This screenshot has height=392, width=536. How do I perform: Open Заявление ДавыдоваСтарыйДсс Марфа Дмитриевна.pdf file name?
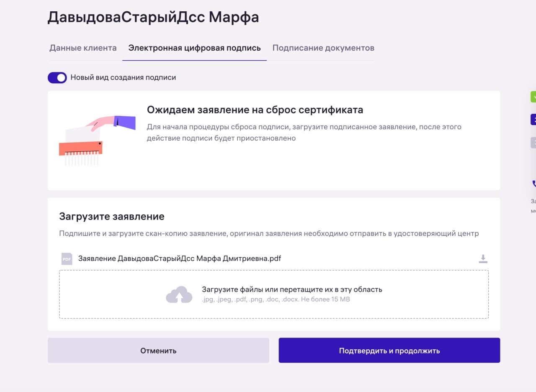click(x=180, y=258)
